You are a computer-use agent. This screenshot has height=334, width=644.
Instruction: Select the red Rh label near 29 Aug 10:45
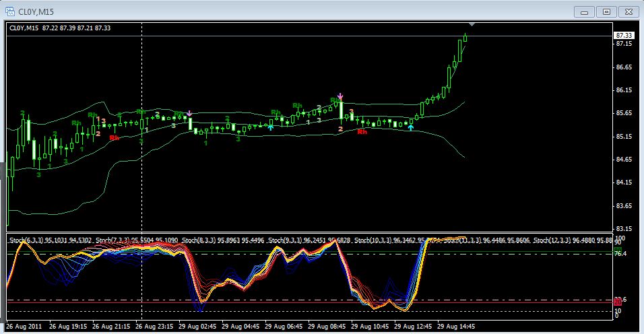(x=362, y=132)
